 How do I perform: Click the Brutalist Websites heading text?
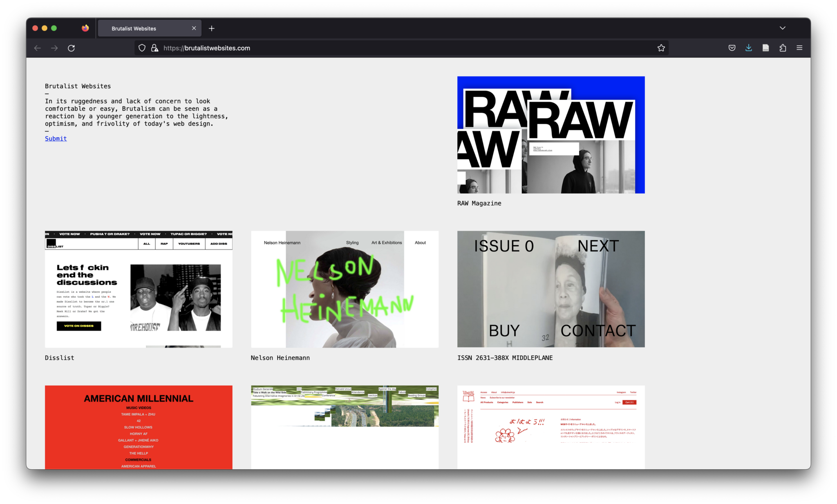tap(78, 86)
